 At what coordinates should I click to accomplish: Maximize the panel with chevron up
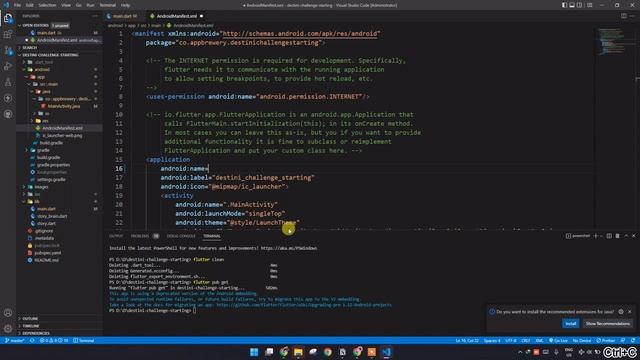pyautogui.click(x=626, y=236)
